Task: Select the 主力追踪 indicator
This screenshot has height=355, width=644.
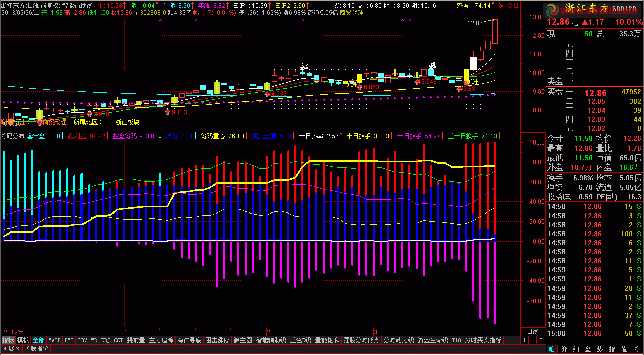Action: tap(161, 340)
